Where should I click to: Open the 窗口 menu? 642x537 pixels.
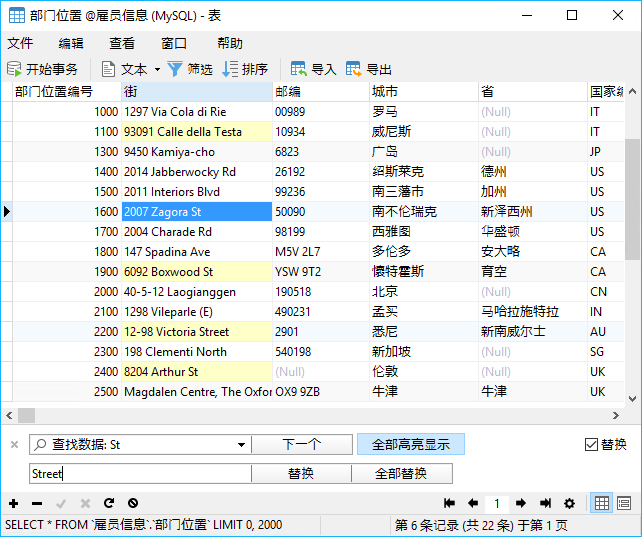tap(174, 43)
